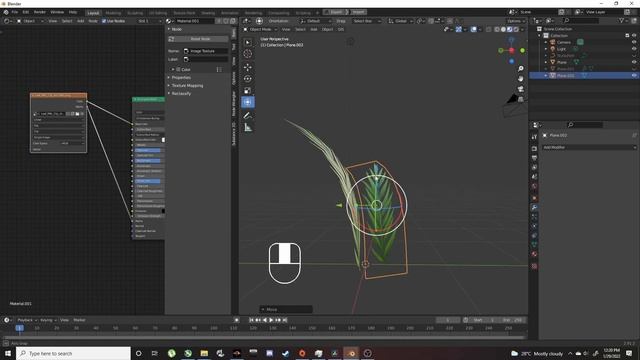Screen dimensions: 640x360
Task: Toggle Collection visibility eye icon
Action: [634, 36]
